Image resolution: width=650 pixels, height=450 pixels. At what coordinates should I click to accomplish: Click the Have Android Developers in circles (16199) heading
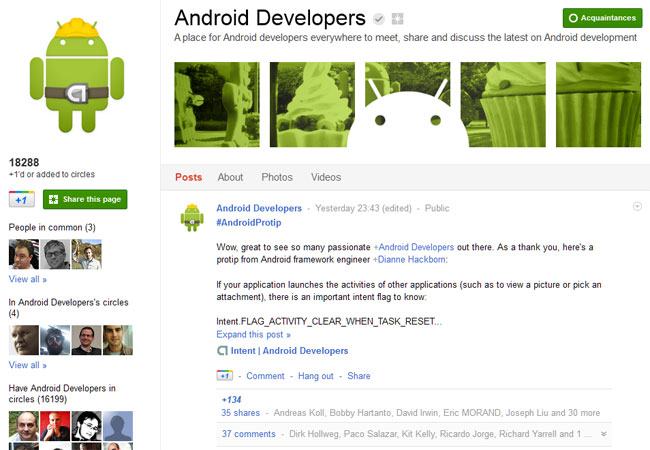(62, 394)
